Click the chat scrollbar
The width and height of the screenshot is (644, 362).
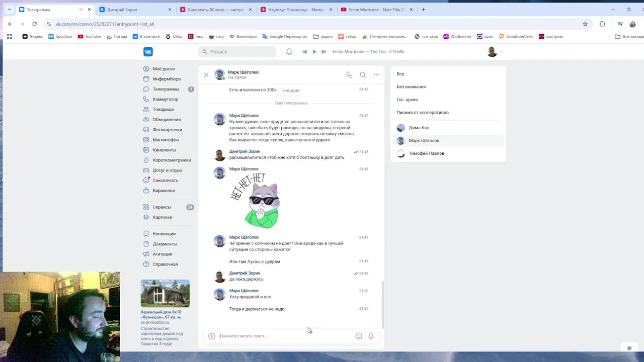382,304
